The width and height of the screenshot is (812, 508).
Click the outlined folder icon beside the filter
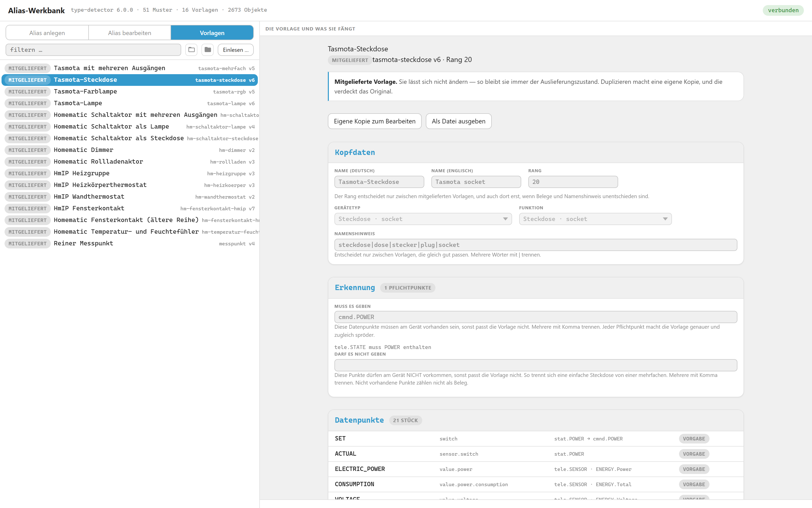(x=191, y=50)
